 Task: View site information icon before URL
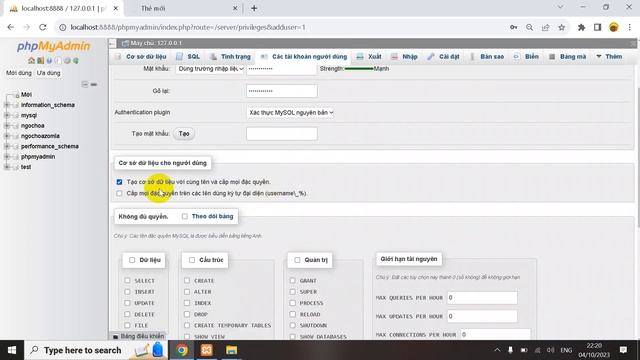point(62,27)
